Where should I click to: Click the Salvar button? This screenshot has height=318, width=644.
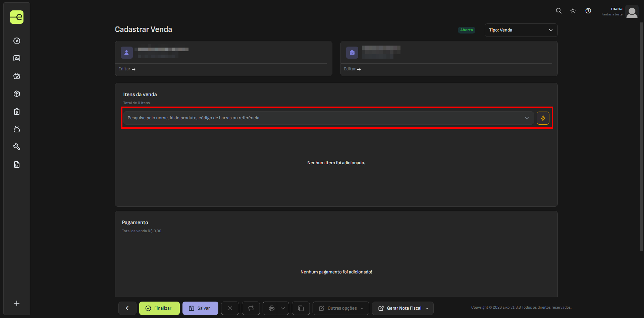tap(200, 308)
